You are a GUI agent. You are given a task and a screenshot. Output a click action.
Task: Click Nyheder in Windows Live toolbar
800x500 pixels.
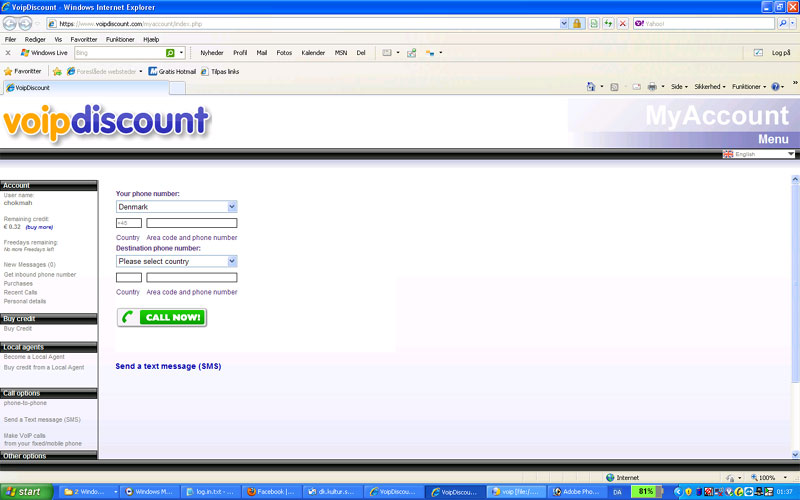[x=212, y=53]
